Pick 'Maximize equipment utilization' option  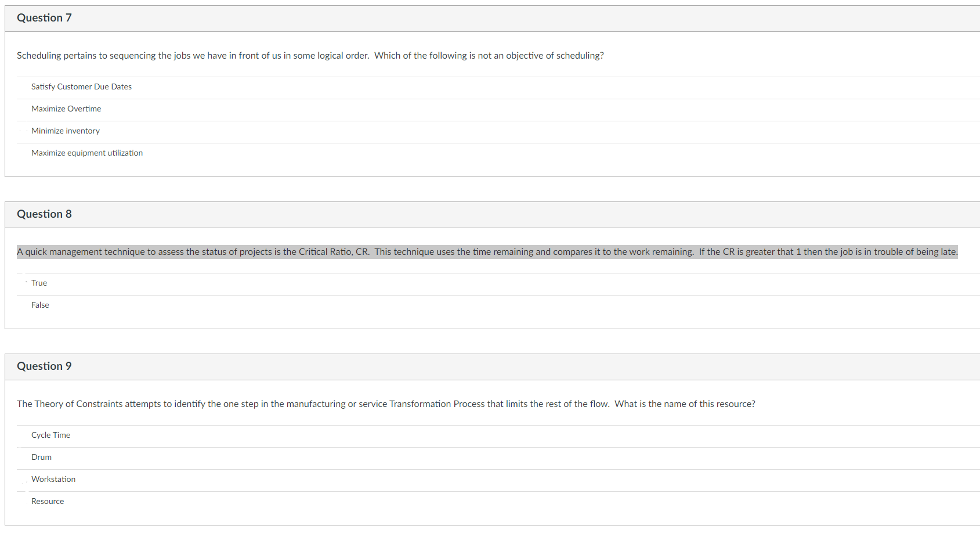[87, 153]
